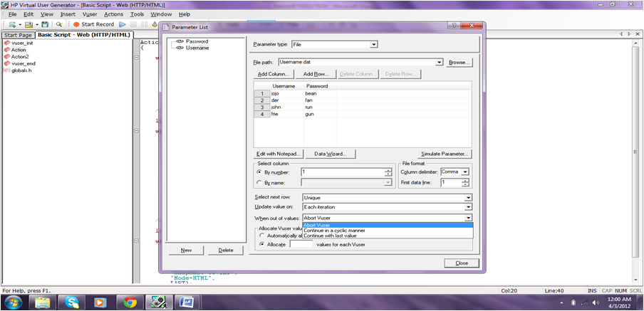
Task: Click the Open Script folder icon
Action: tap(28, 25)
